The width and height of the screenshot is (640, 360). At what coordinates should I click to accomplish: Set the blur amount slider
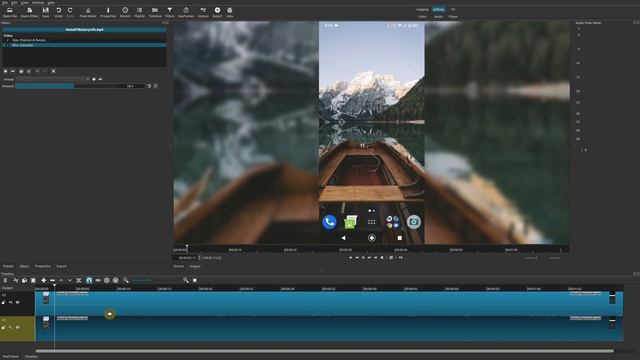[x=80, y=86]
